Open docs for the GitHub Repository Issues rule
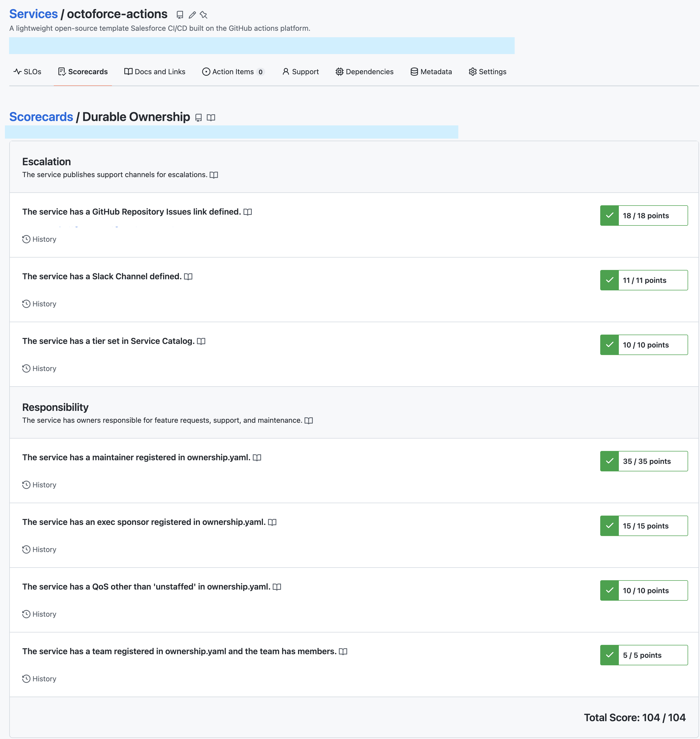 [248, 212]
